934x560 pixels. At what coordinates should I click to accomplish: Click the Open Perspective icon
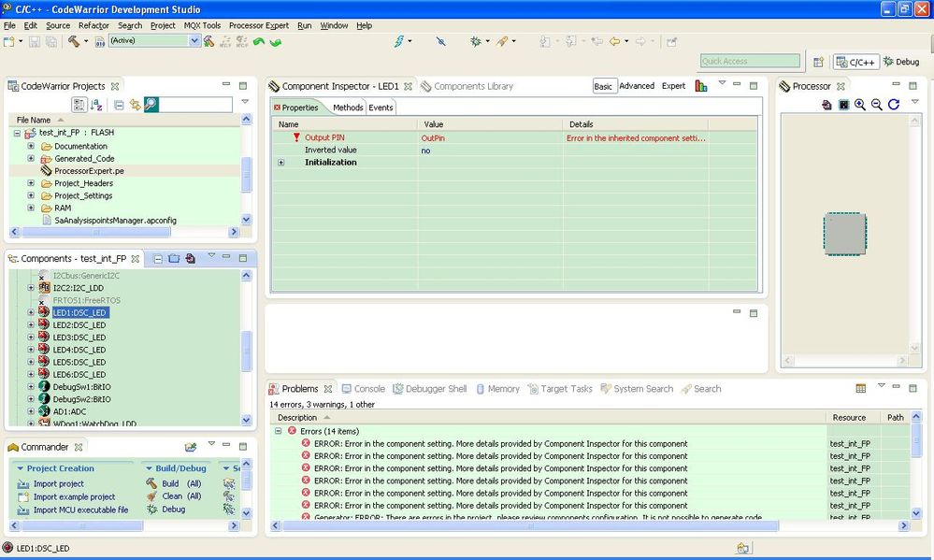(818, 62)
